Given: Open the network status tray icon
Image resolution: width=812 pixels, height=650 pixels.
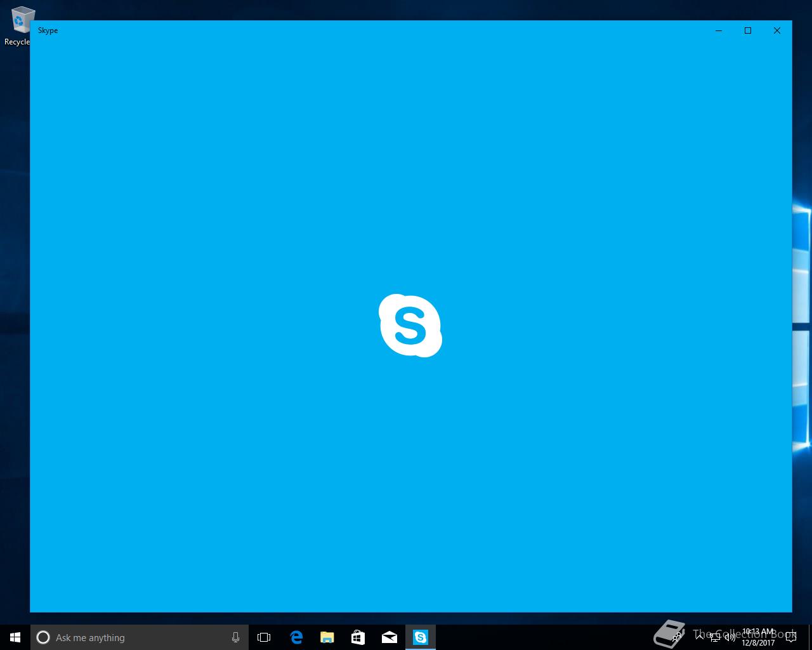Looking at the screenshot, I should (715, 637).
